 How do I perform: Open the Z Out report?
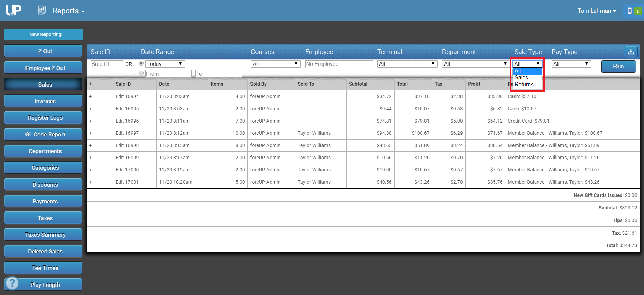(x=43, y=51)
